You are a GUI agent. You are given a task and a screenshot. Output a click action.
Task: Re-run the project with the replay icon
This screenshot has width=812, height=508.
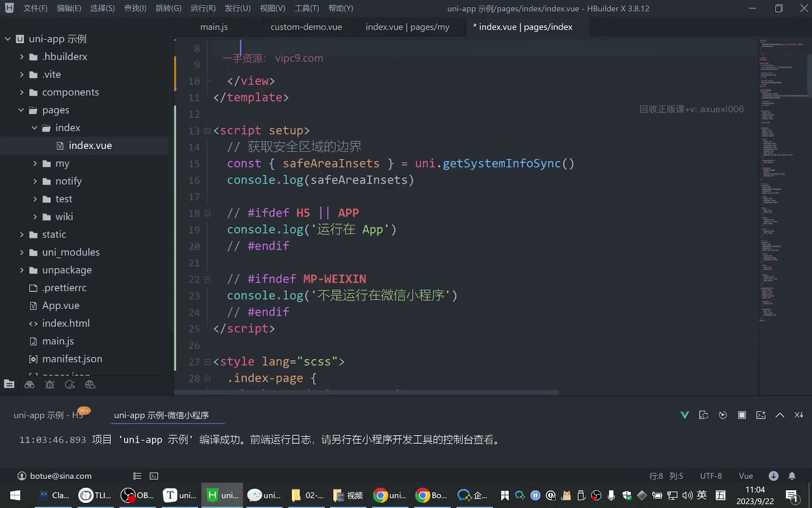[x=723, y=415]
